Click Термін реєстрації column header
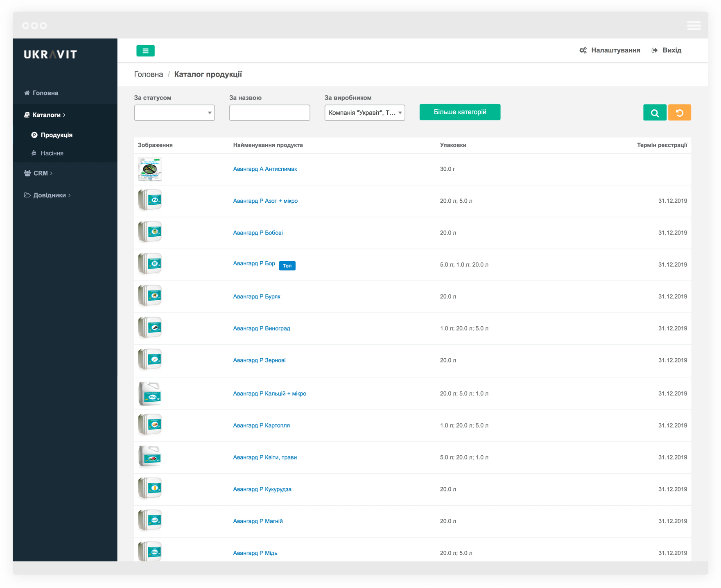The height and width of the screenshot is (588, 721). [662, 145]
